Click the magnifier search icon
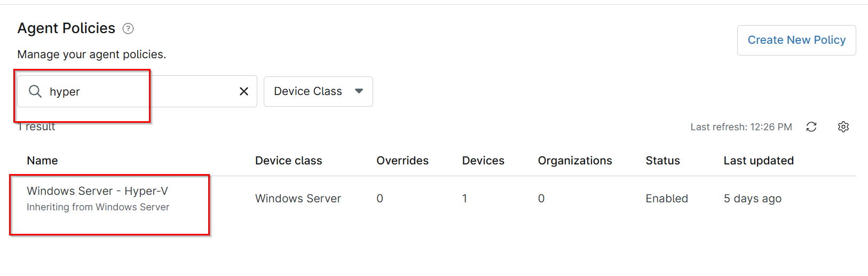 (x=35, y=91)
